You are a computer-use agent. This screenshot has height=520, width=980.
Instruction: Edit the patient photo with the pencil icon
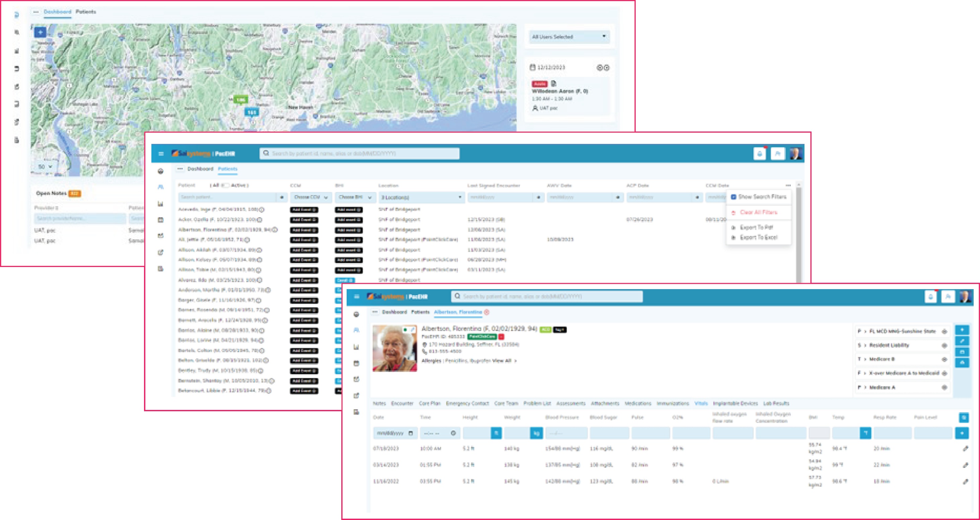tap(412, 330)
